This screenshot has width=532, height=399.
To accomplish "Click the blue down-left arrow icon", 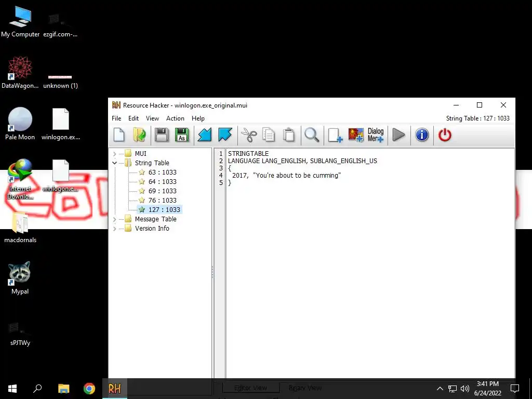I will pos(205,135).
